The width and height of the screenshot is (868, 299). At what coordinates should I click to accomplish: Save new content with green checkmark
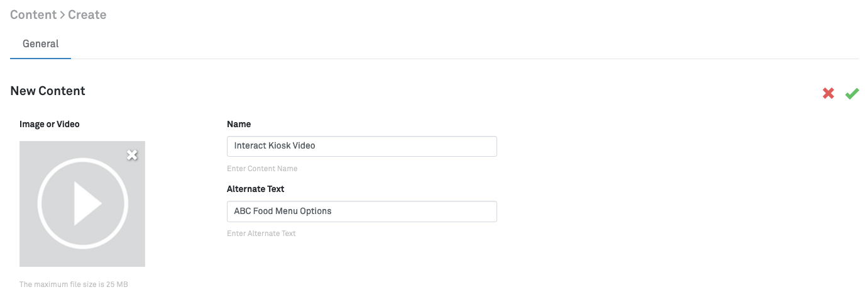pyautogui.click(x=852, y=93)
